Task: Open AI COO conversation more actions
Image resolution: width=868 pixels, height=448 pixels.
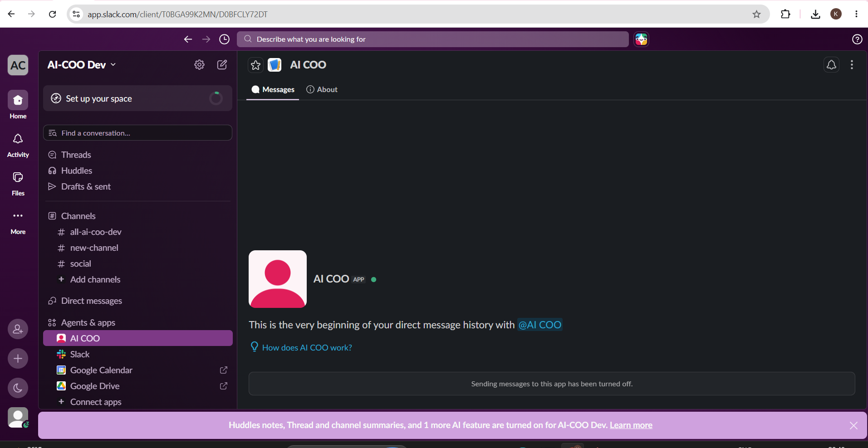Action: pyautogui.click(x=852, y=65)
